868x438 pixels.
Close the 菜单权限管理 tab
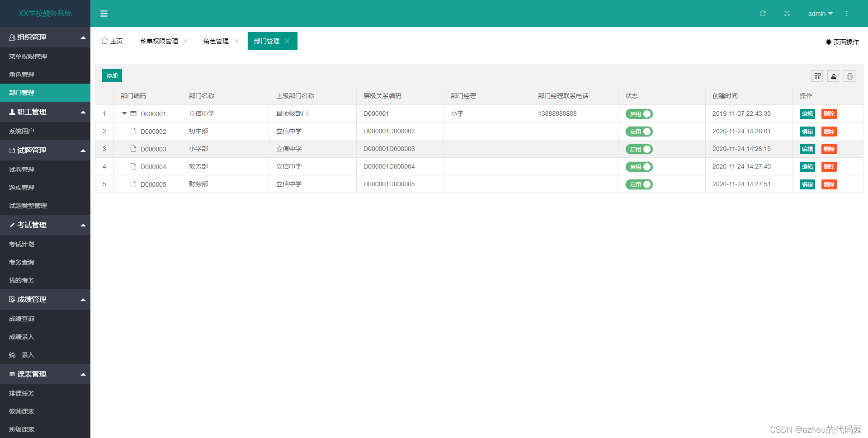[x=186, y=41]
